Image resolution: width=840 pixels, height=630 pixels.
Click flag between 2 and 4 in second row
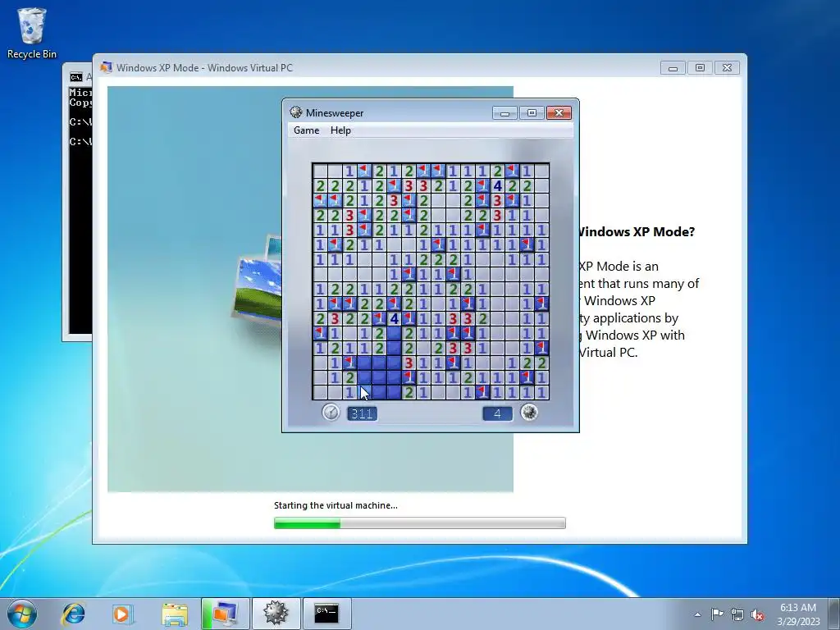click(483, 186)
